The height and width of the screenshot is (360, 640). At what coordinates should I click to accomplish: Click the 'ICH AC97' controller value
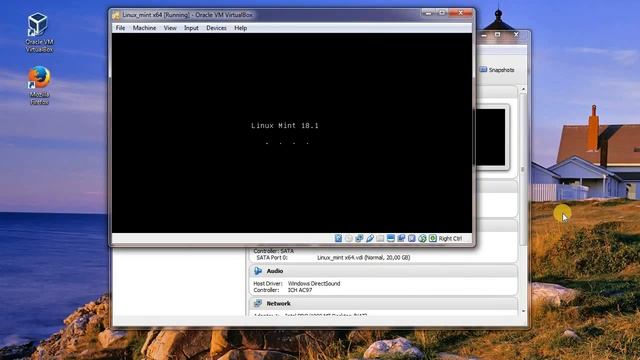[300, 290]
